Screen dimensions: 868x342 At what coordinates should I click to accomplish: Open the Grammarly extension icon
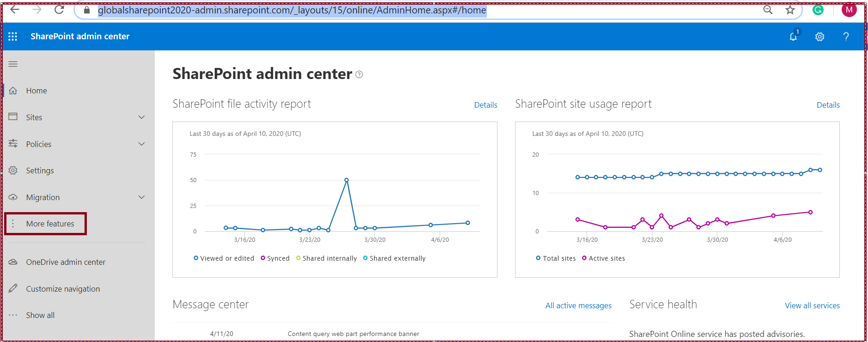818,10
